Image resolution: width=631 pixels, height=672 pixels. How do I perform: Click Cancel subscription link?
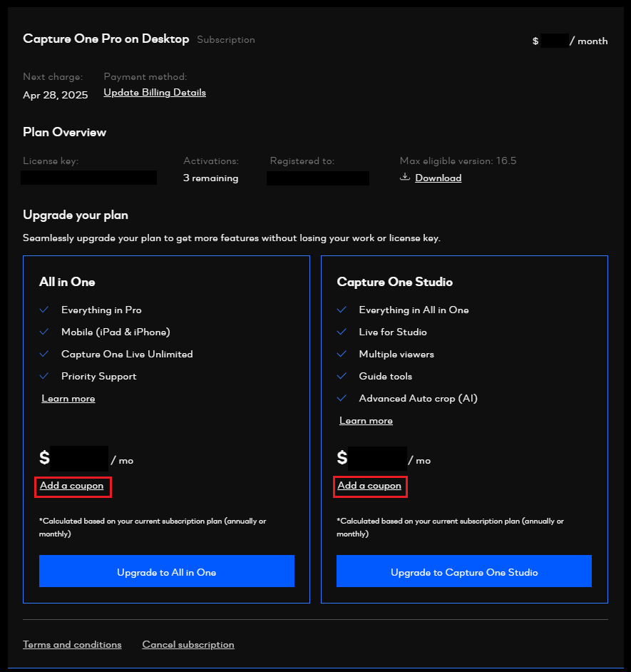[188, 645]
